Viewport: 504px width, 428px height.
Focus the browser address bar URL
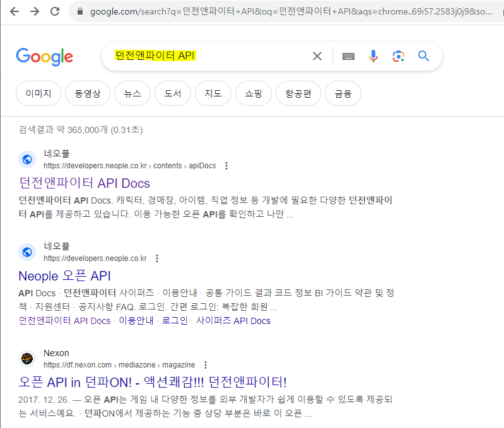click(x=291, y=11)
